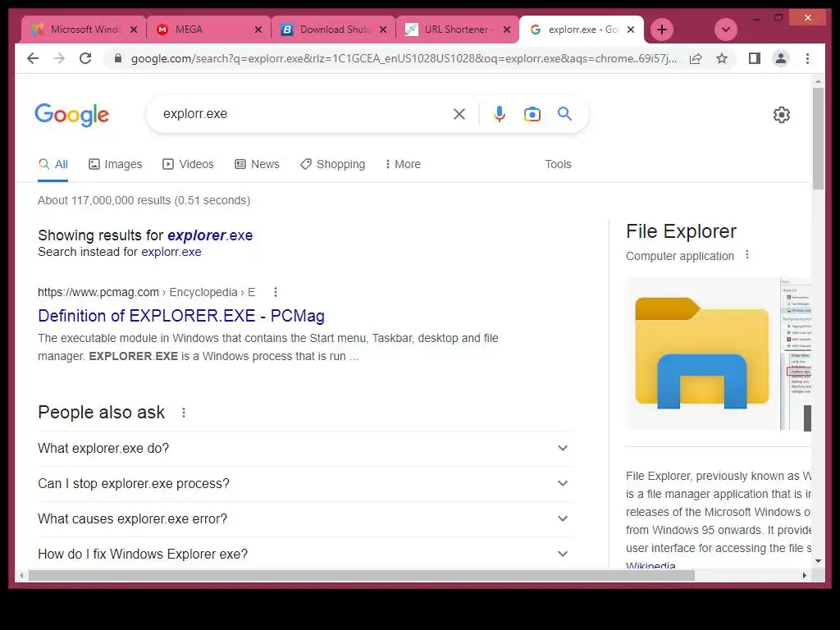Viewport: 840px width, 630px height.
Task: Click the 'Computer application' subtitle
Action: pyautogui.click(x=680, y=256)
